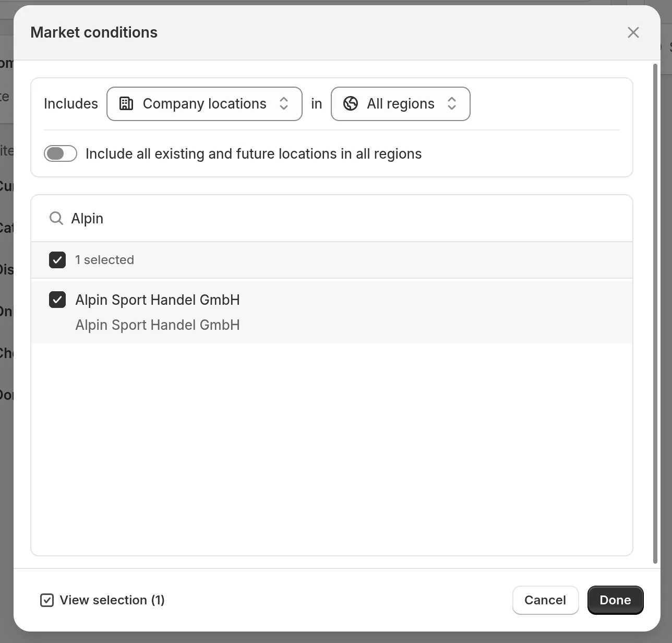Click the gray "Alpin Sport Handel GmbH" subtitle
This screenshot has height=643, width=672.
[158, 325]
